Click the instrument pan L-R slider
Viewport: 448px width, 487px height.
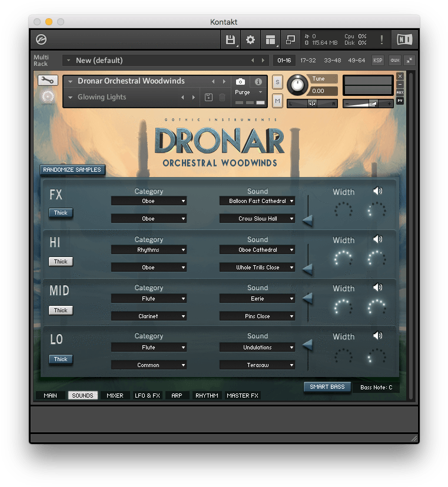(312, 104)
